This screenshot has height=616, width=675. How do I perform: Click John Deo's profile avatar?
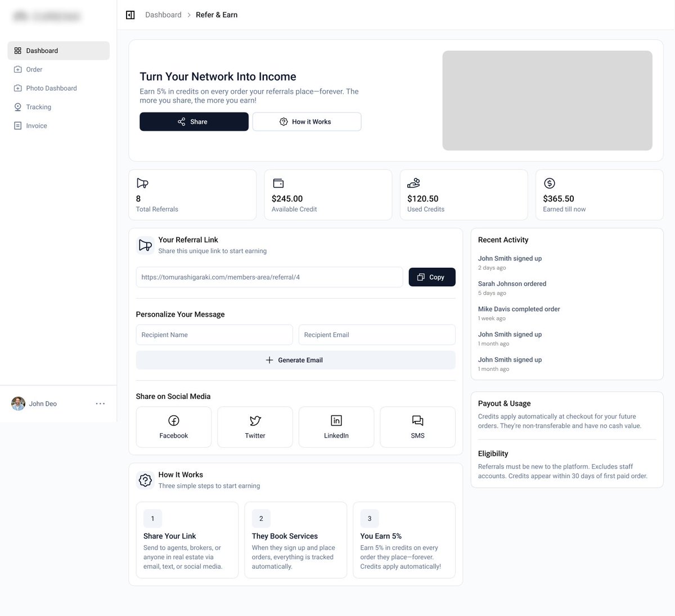click(x=19, y=404)
